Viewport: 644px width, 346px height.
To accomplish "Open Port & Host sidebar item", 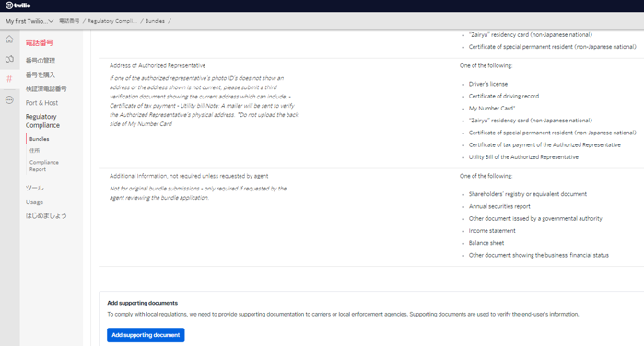I will 41,103.
